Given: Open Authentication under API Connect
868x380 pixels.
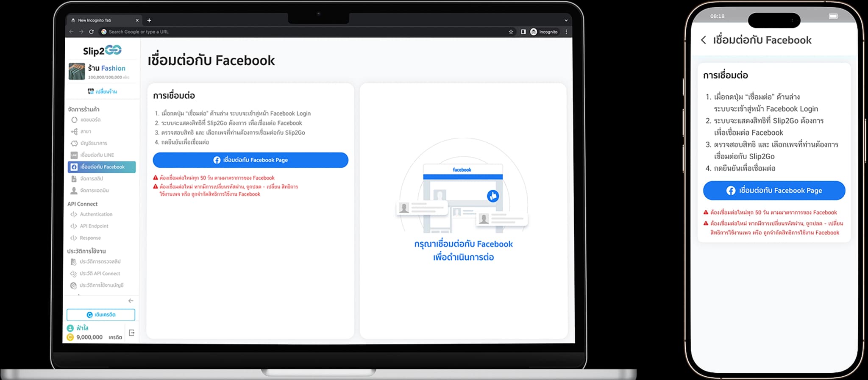Looking at the screenshot, I should pyautogui.click(x=96, y=214).
